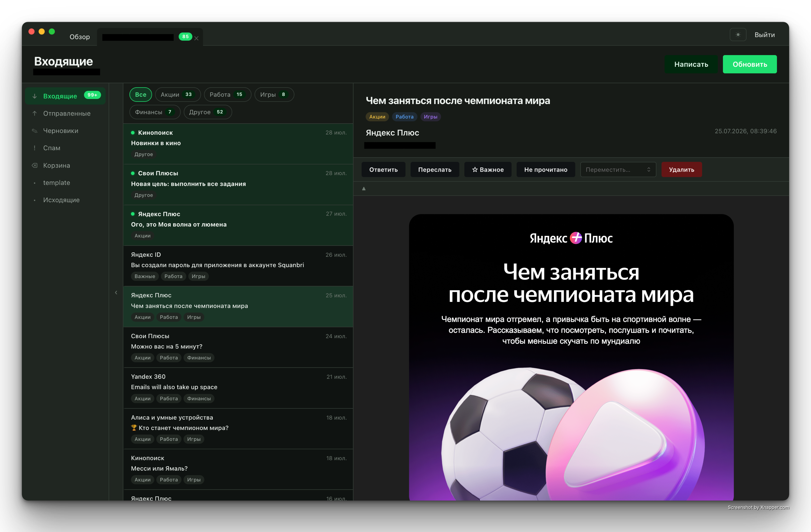Viewport: 811px width, 532px height.
Task: Filter by Другое category chip
Action: coord(208,112)
